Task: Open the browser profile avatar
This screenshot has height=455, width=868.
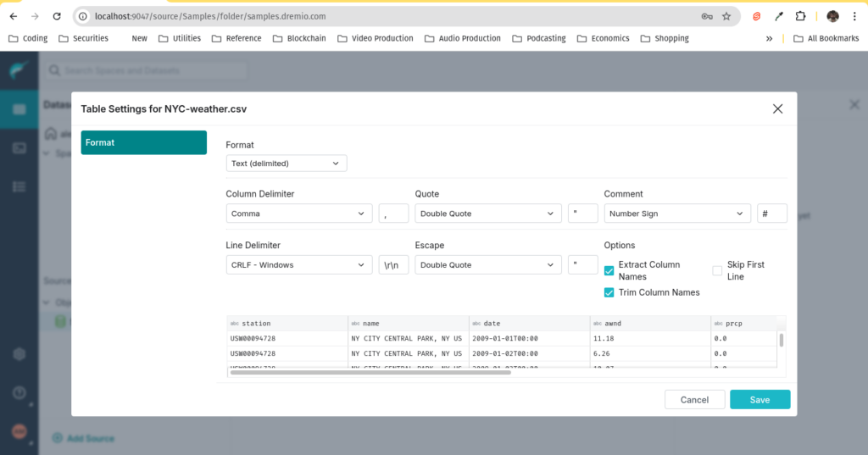Action: point(832,16)
